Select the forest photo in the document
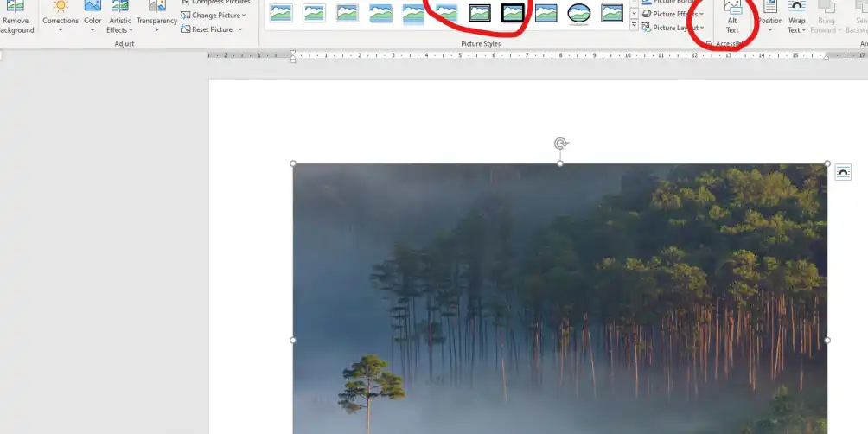The image size is (868, 434). (x=559, y=299)
